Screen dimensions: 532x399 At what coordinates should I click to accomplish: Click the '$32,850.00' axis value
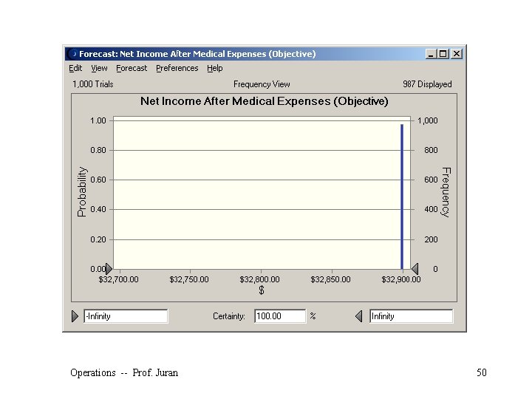pyautogui.click(x=330, y=279)
